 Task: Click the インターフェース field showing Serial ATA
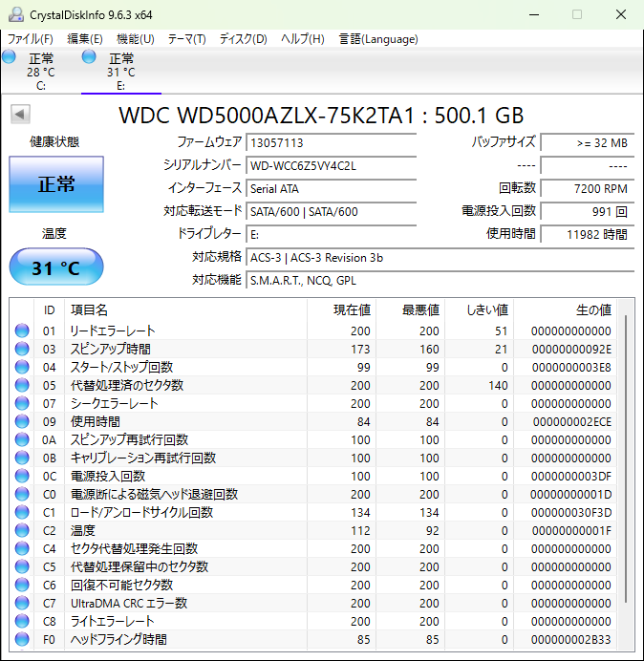click(x=332, y=188)
